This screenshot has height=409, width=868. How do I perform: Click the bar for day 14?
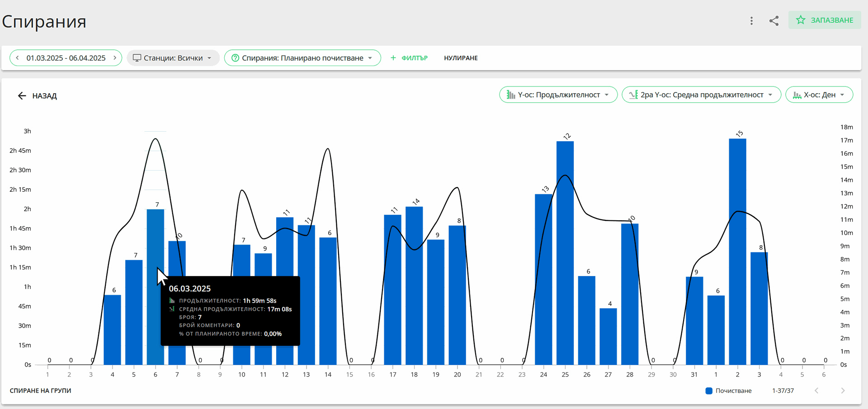coord(328,301)
